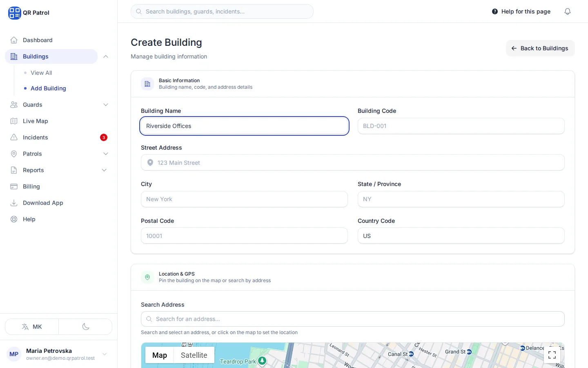Expand the Guards submenu chevron
The height and width of the screenshot is (368, 588).
(x=106, y=105)
